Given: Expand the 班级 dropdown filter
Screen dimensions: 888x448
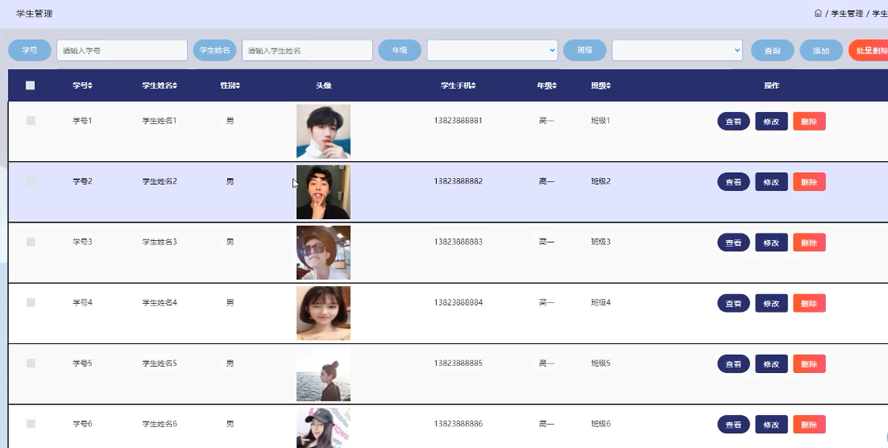Looking at the screenshot, I should point(677,50).
